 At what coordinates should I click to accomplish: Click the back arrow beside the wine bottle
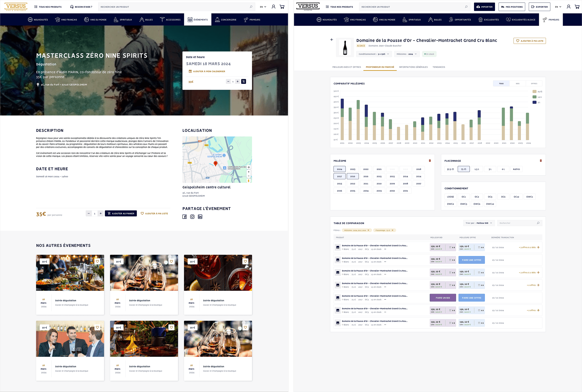(x=332, y=40)
